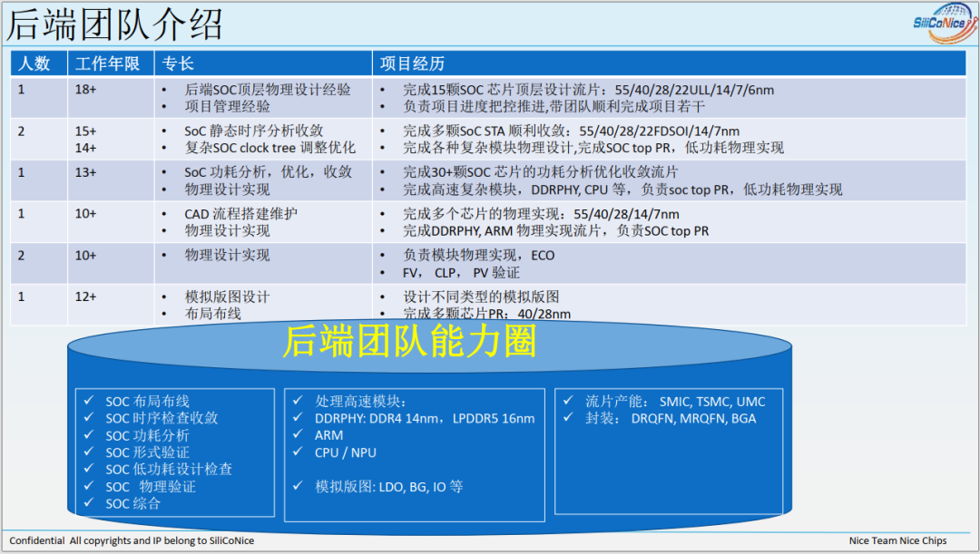This screenshot has width=980, height=554.
Task: Click the checkmark beside 流片产能 entry
Action: (566, 400)
